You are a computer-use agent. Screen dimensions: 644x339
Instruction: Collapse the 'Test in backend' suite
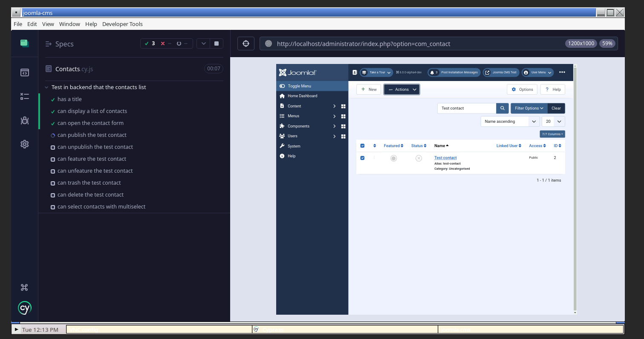point(46,87)
